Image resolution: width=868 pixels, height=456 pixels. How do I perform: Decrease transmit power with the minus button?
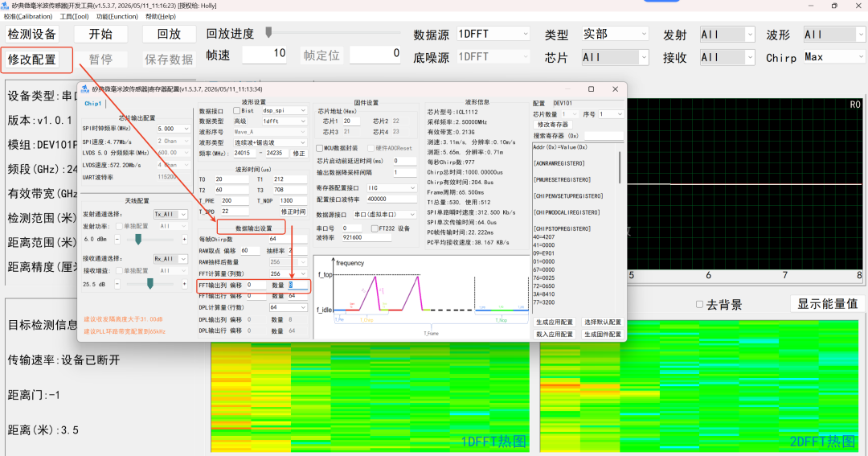(117, 240)
